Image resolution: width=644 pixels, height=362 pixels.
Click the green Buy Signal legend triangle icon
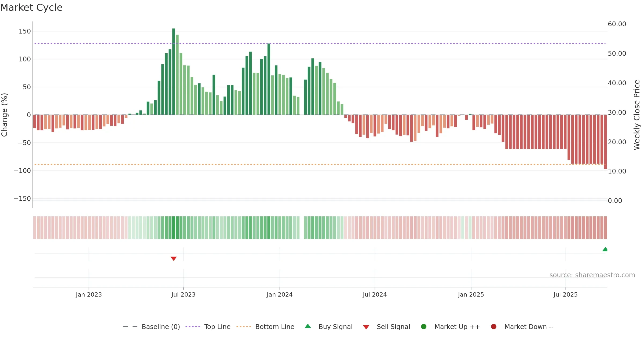click(308, 326)
